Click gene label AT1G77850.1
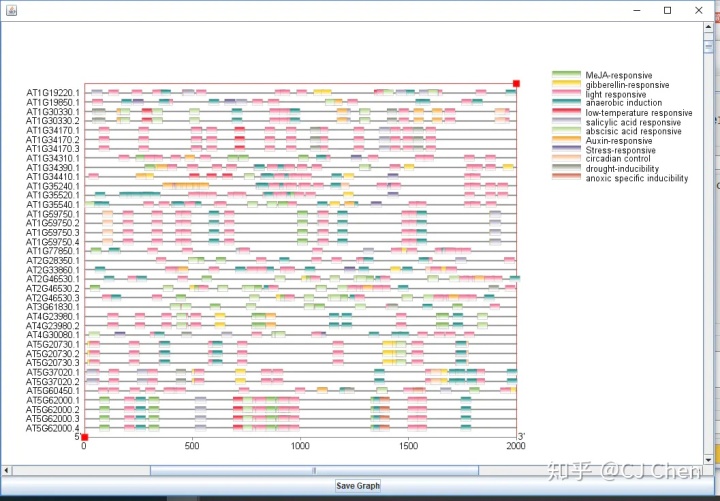720x501 pixels. click(53, 251)
